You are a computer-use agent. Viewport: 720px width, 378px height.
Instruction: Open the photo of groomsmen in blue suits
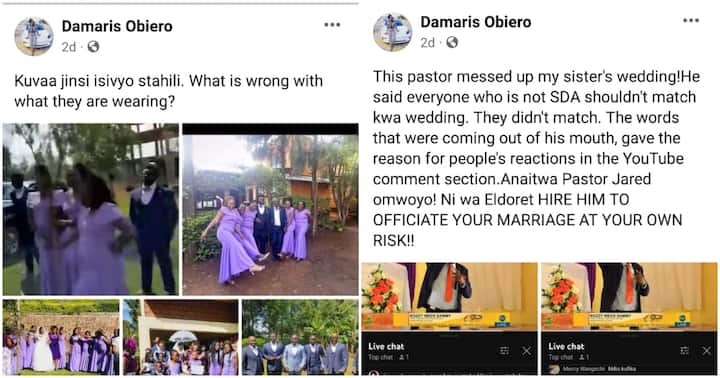tap(300, 337)
